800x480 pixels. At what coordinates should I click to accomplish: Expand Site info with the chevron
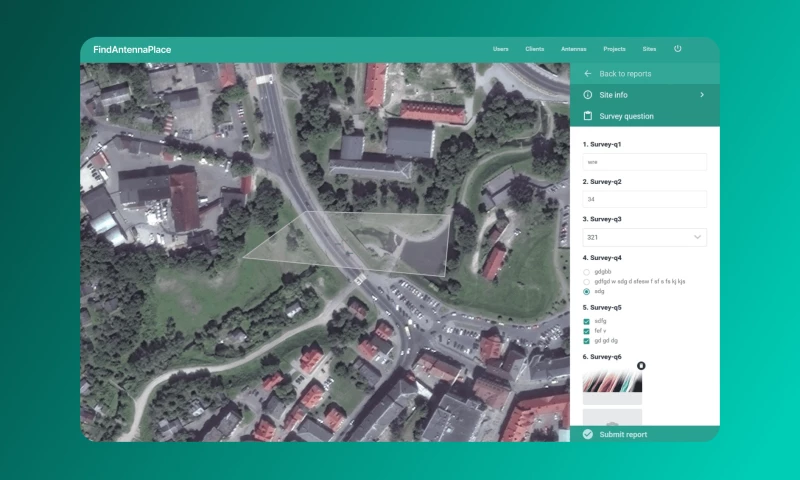(702, 95)
